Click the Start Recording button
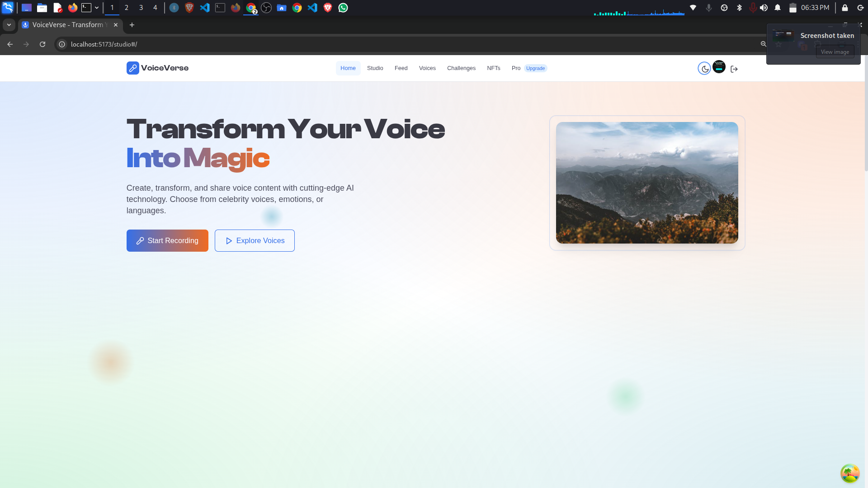 click(167, 241)
